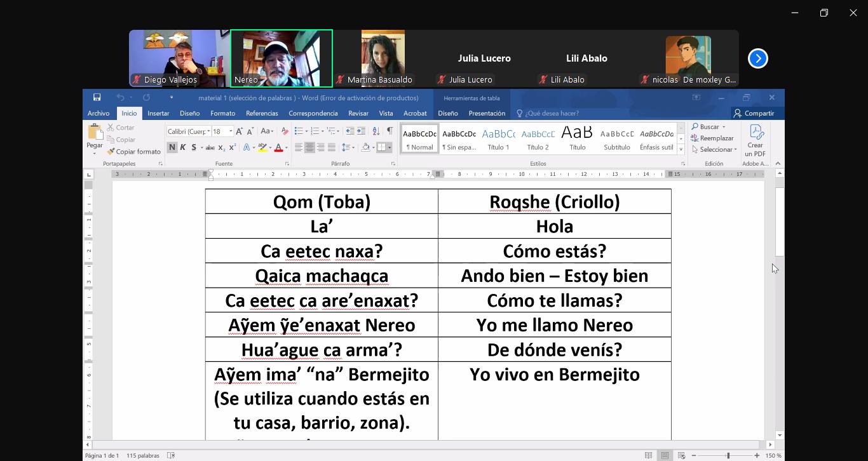Click the bulleted list icon
Screen dimensions: 868x461
(299, 131)
